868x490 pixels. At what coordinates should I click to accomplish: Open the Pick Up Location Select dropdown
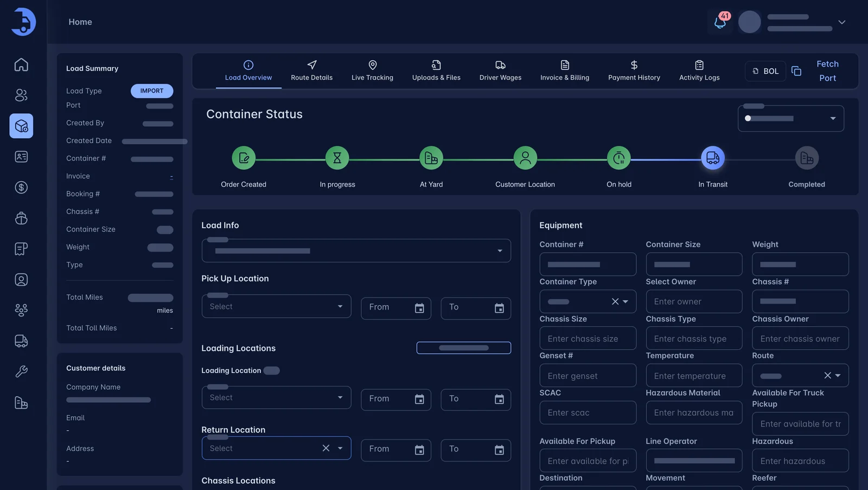tap(277, 306)
